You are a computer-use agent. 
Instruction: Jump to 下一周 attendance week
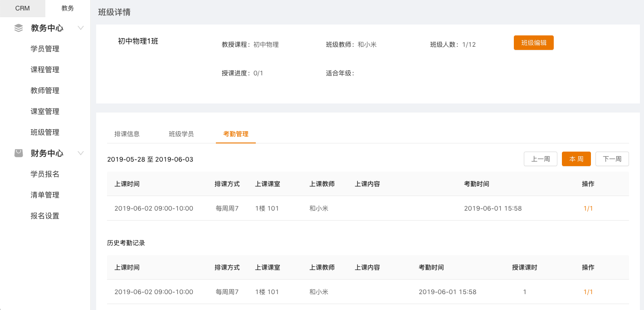pyautogui.click(x=612, y=159)
